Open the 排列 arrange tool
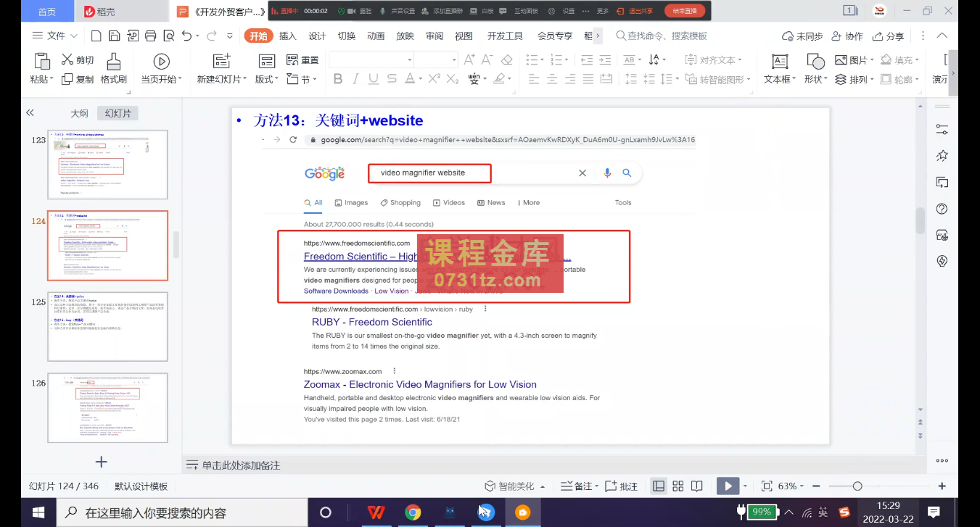The width and height of the screenshot is (980, 527). [x=854, y=79]
